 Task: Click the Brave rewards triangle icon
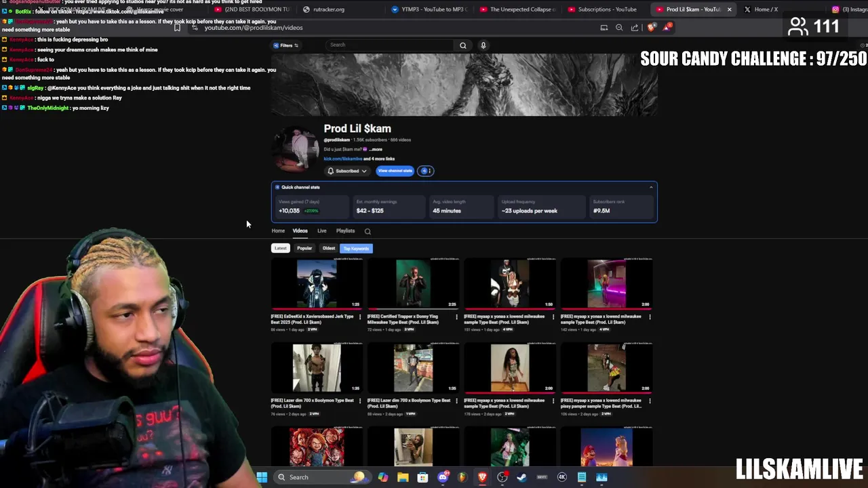click(x=667, y=28)
